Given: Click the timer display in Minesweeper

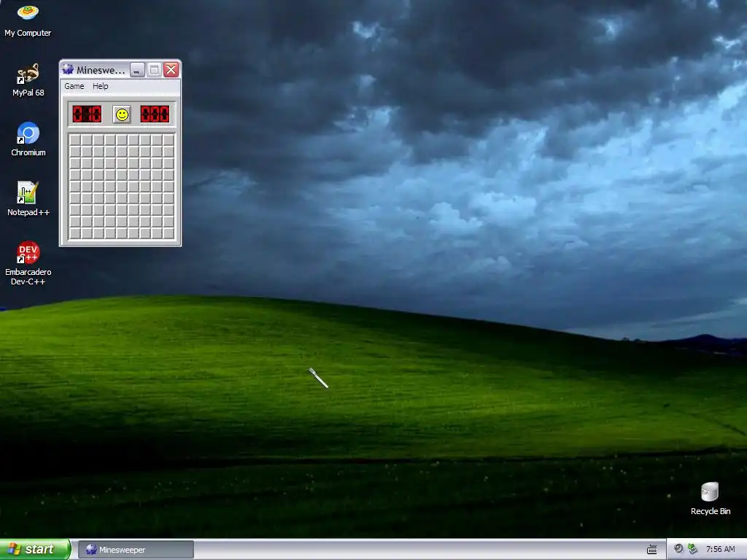Looking at the screenshot, I should [x=155, y=114].
